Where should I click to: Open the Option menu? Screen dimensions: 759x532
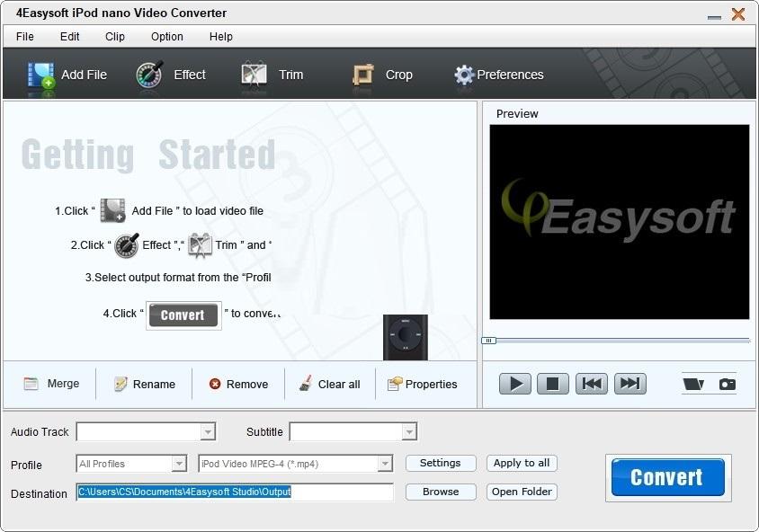click(166, 37)
